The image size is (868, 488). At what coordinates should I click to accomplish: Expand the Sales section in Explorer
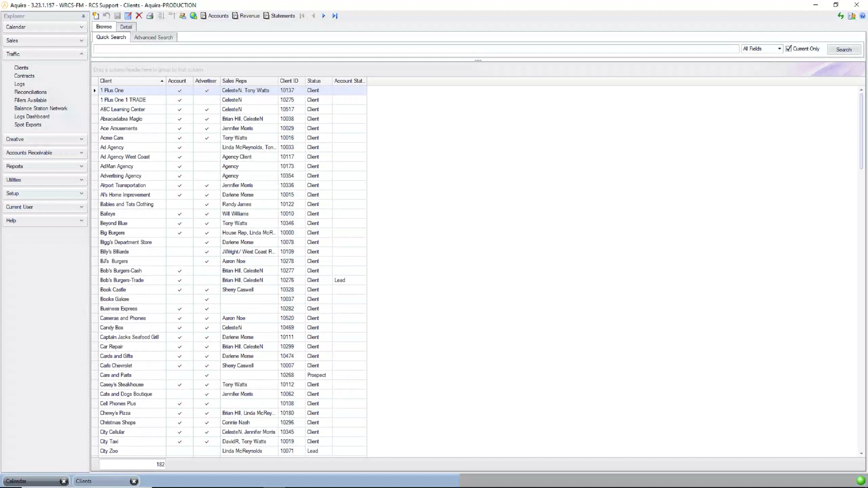coord(45,41)
